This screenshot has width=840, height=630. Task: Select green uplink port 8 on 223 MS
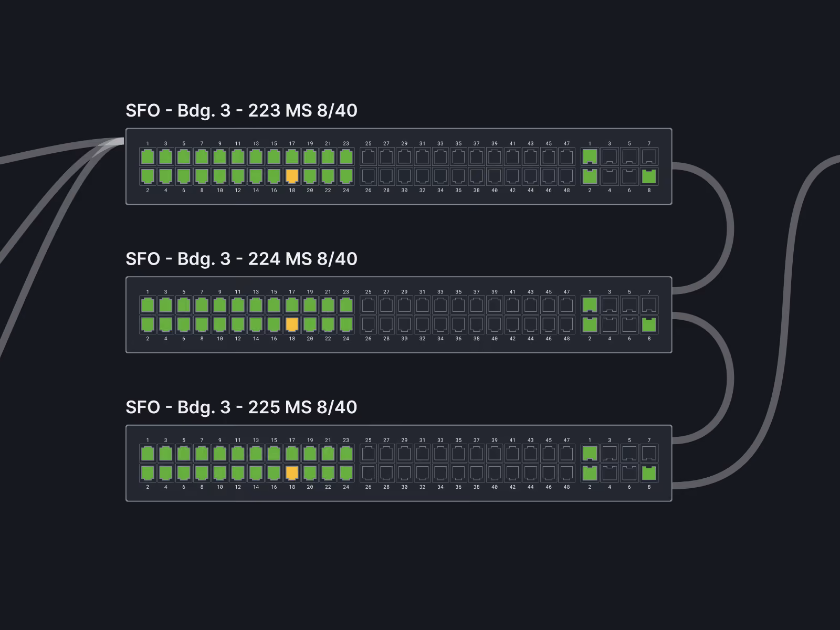point(649,176)
